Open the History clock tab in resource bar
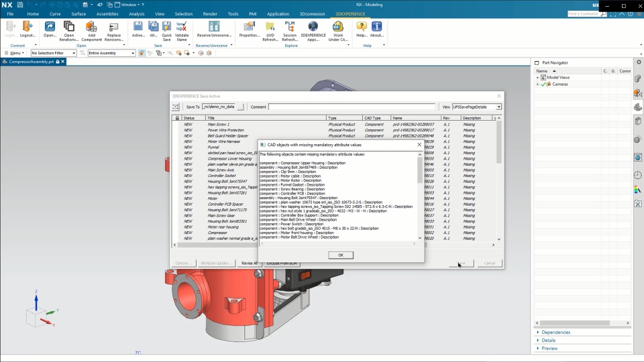This screenshot has width=644, height=362. tap(637, 175)
